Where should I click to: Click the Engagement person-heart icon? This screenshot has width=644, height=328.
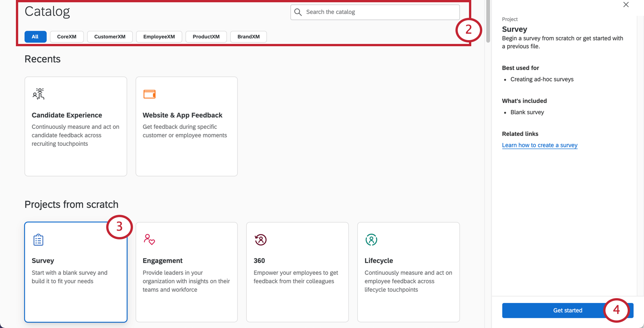pos(149,239)
